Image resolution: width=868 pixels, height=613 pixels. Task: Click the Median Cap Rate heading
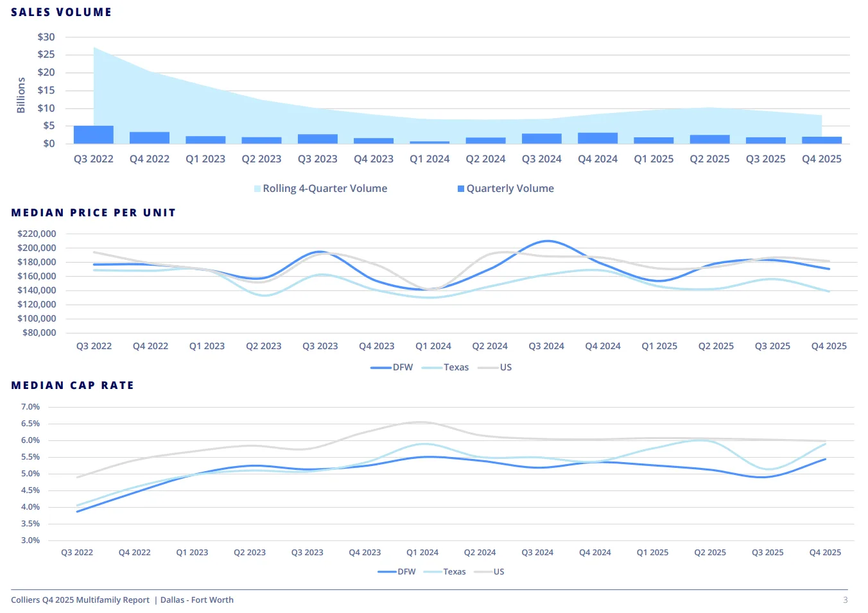coord(73,385)
